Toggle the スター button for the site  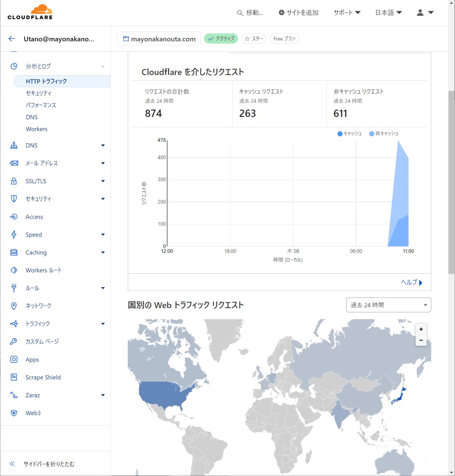click(254, 39)
